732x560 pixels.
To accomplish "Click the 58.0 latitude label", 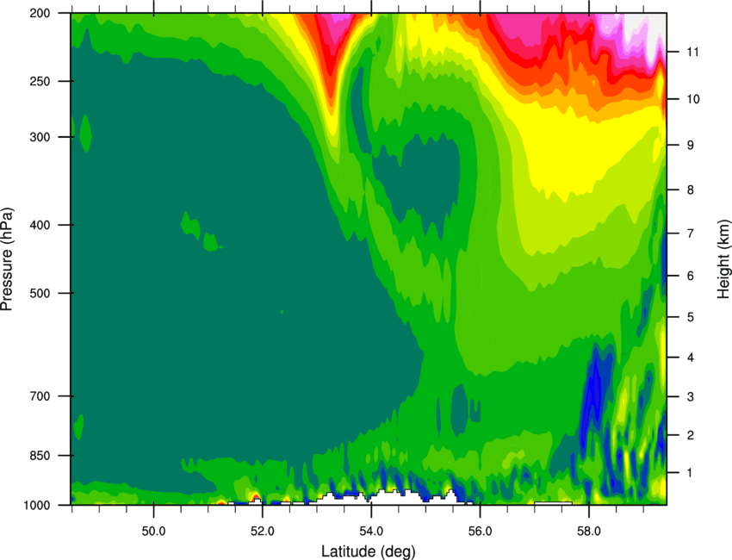I will coord(589,532).
